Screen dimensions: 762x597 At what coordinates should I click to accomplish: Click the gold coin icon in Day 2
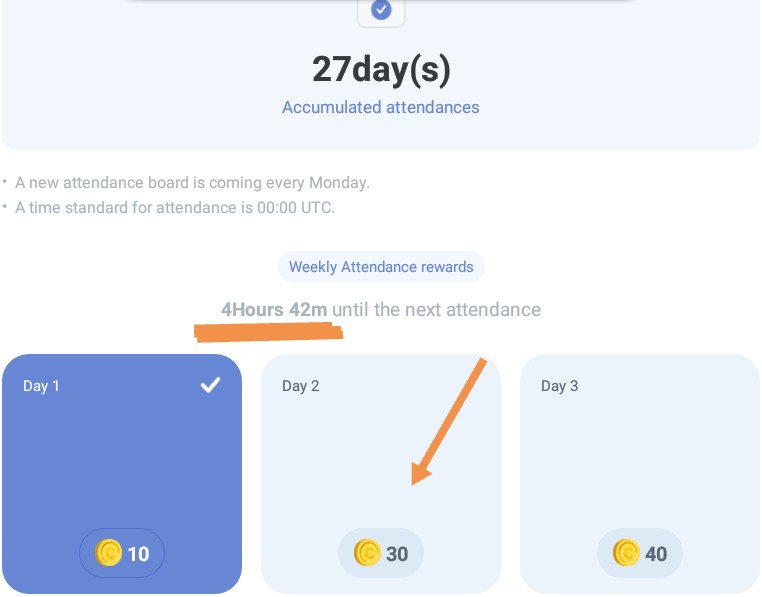point(368,552)
